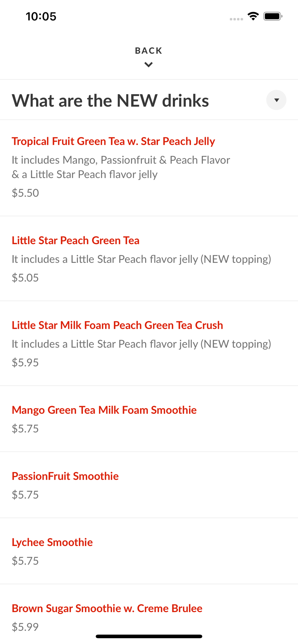Click the battery icon in status bar
The width and height of the screenshot is (298, 644).
273,16
